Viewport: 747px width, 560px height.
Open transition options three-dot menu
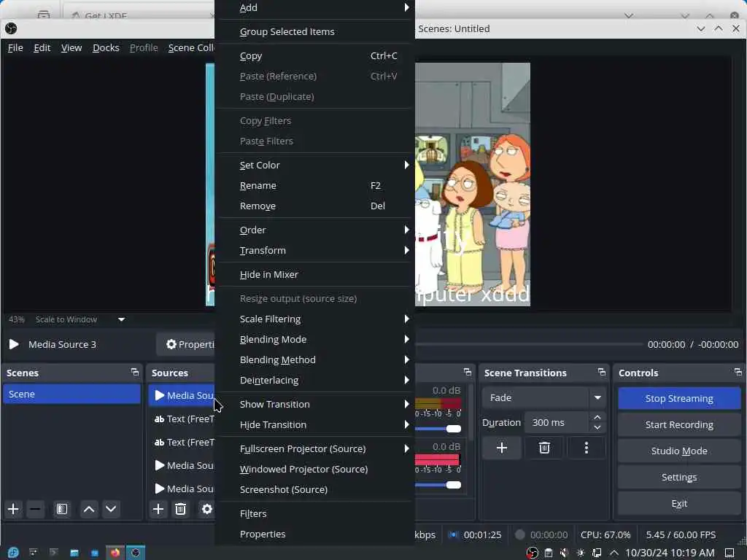587,448
